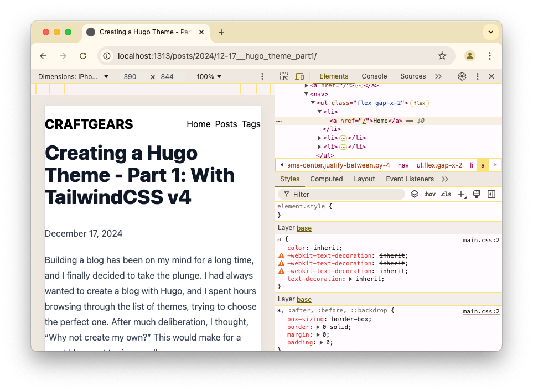Expand the border shorthand value
Viewport: 533px width, 392px height.
tap(318, 327)
